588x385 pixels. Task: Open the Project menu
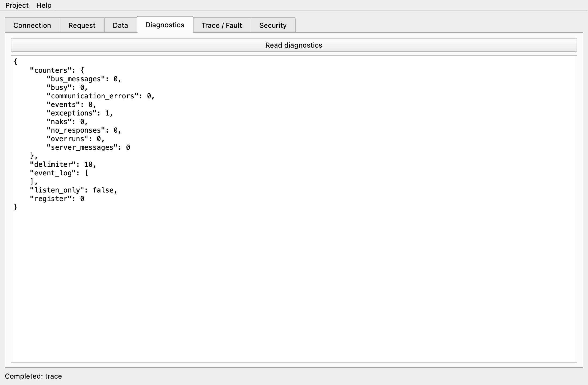tap(17, 5)
